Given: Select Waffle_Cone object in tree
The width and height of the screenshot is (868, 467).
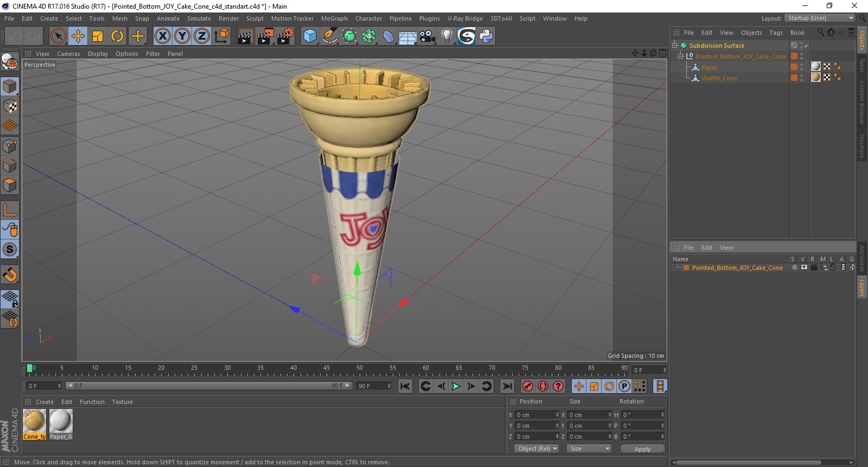Looking at the screenshot, I should (x=719, y=78).
